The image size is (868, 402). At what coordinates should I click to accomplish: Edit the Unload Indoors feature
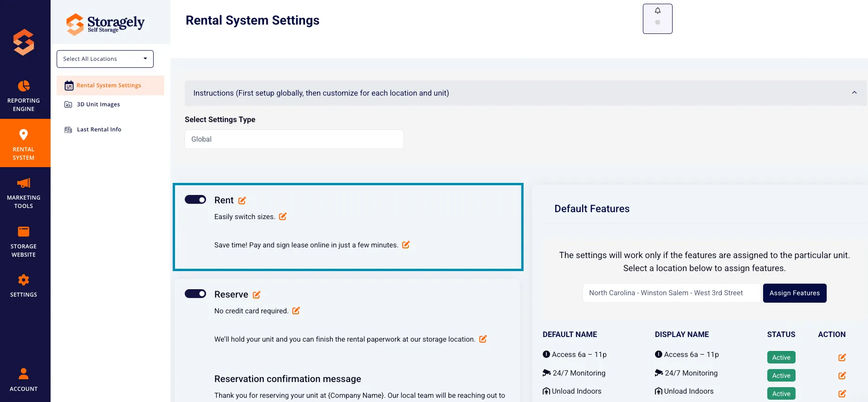click(842, 394)
